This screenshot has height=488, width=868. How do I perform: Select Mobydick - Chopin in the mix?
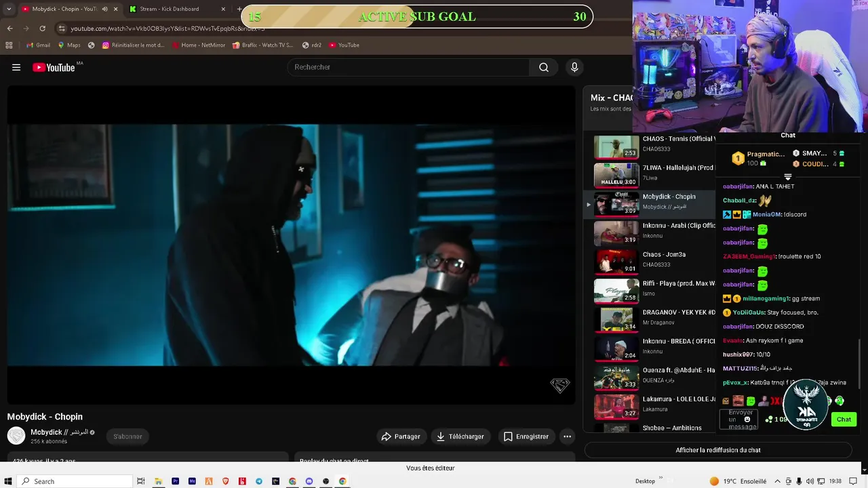tap(651, 205)
